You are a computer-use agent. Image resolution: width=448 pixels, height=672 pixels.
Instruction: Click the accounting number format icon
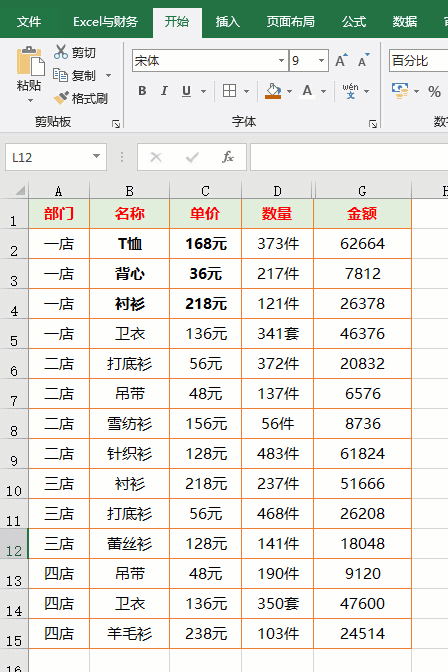pyautogui.click(x=400, y=91)
